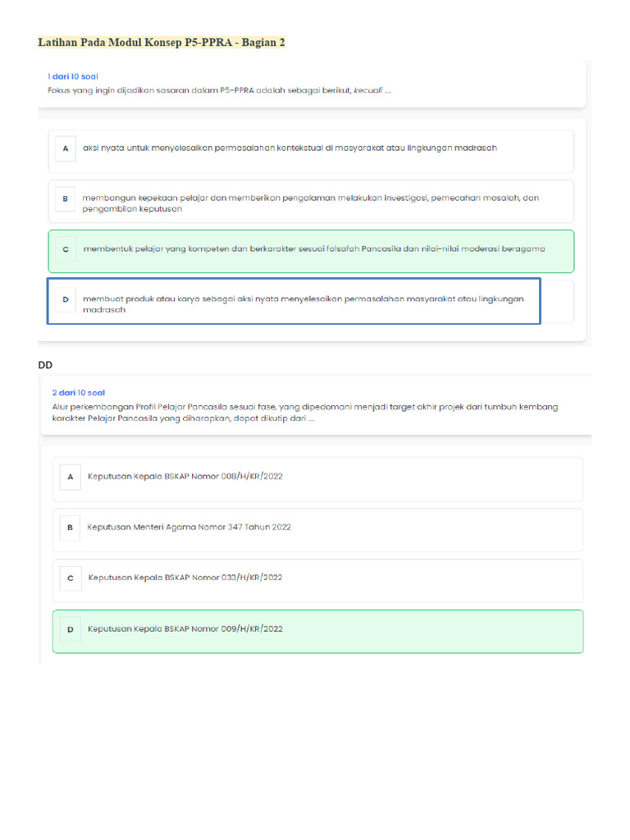Viewport: 630px width, 840px height.
Task: Select the answer 'membuat produk atau karya'
Action: pyautogui.click(x=303, y=304)
